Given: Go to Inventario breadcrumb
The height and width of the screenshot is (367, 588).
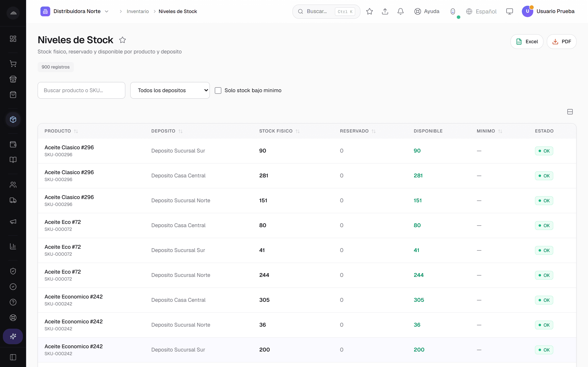Looking at the screenshot, I should click(138, 11).
